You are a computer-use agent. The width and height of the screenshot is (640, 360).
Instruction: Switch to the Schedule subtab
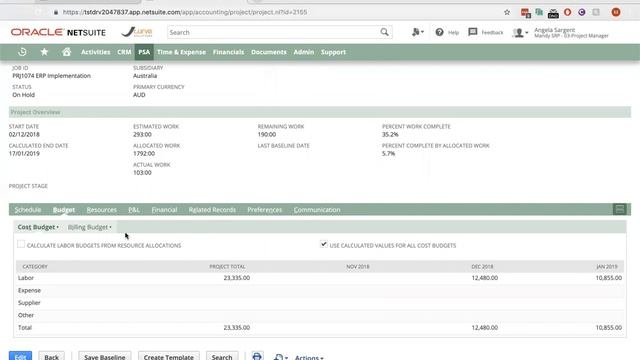(x=28, y=209)
